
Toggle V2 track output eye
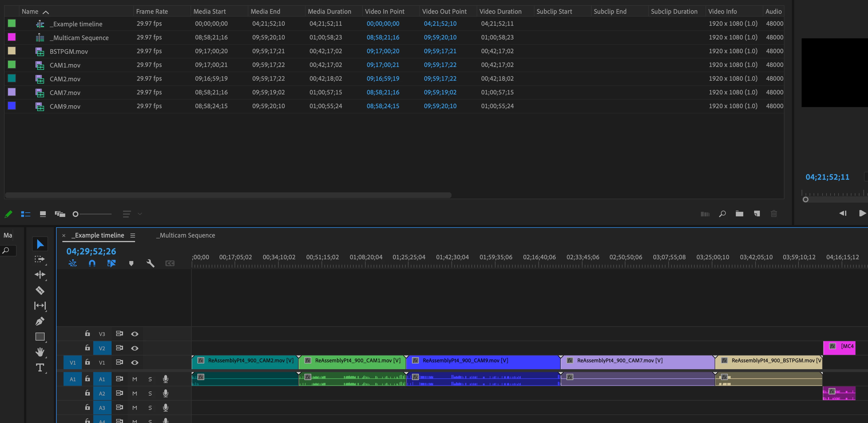click(x=134, y=348)
